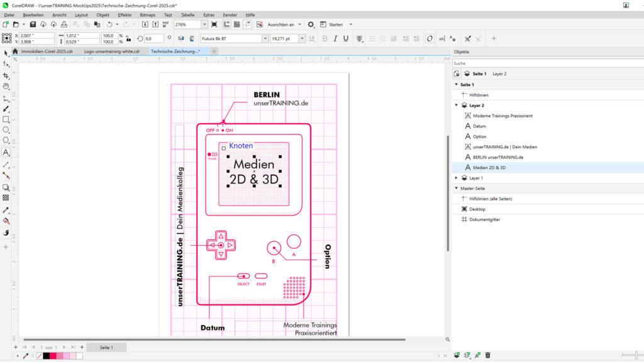
Task: Collapse the Layer 2 tree node
Action: (456, 106)
